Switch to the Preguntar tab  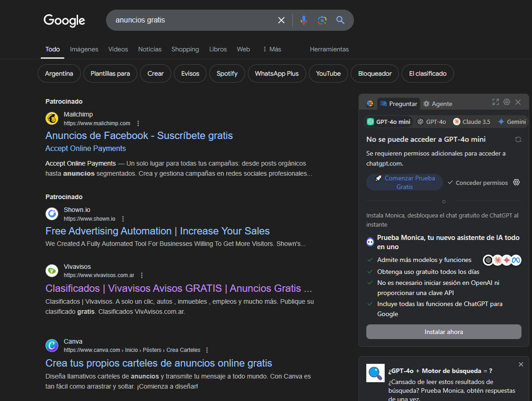[x=399, y=104]
